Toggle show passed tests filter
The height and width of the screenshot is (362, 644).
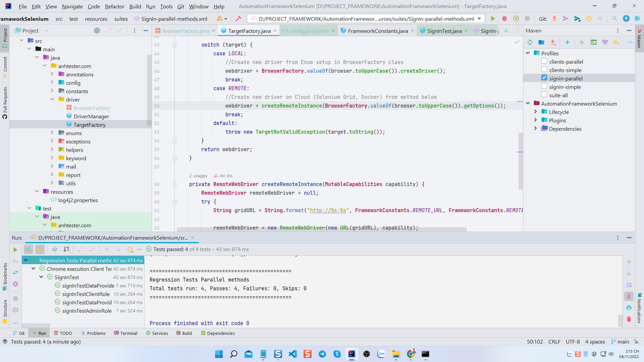pyautogui.click(x=29, y=249)
